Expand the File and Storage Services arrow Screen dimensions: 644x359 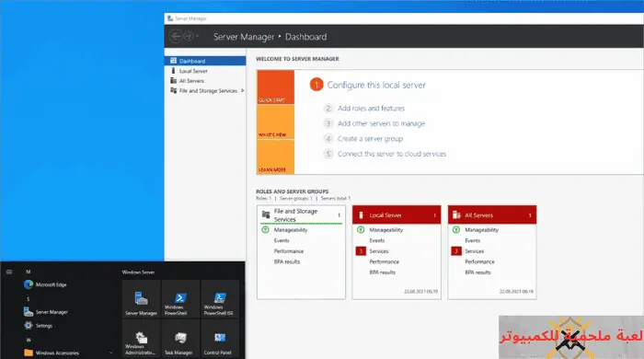(243, 90)
